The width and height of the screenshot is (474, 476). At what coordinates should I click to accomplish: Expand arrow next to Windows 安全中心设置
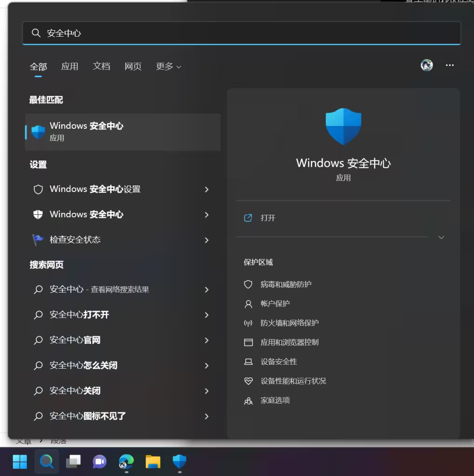click(207, 190)
